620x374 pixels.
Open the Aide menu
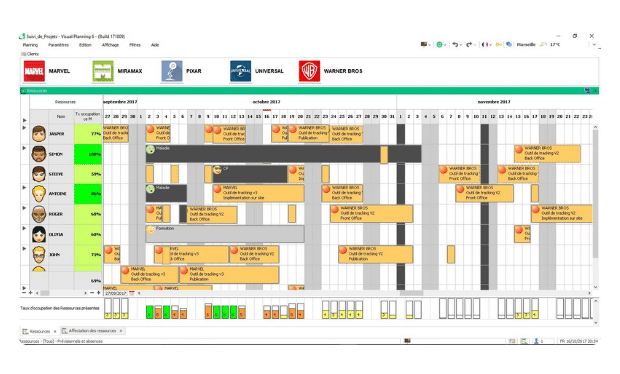[x=155, y=45]
